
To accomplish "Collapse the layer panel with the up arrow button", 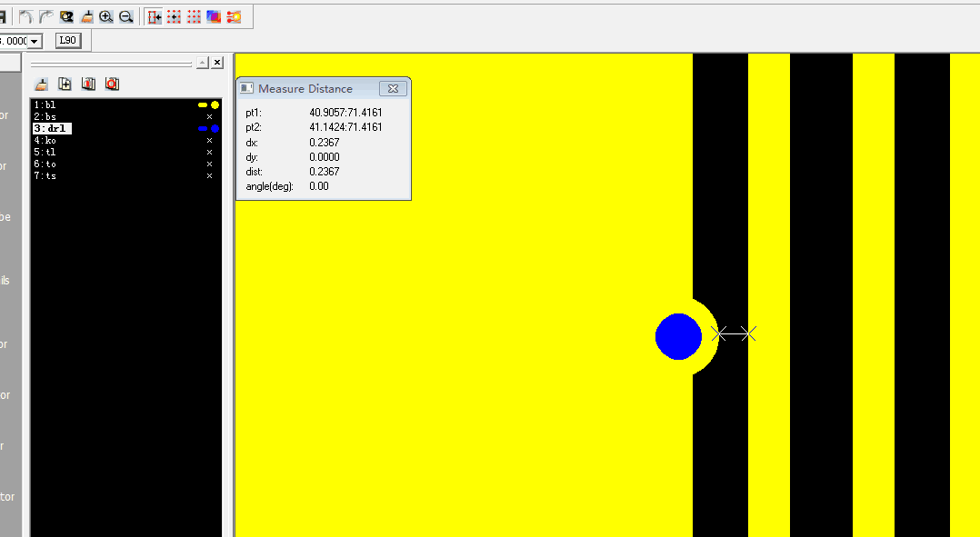I will (203, 63).
